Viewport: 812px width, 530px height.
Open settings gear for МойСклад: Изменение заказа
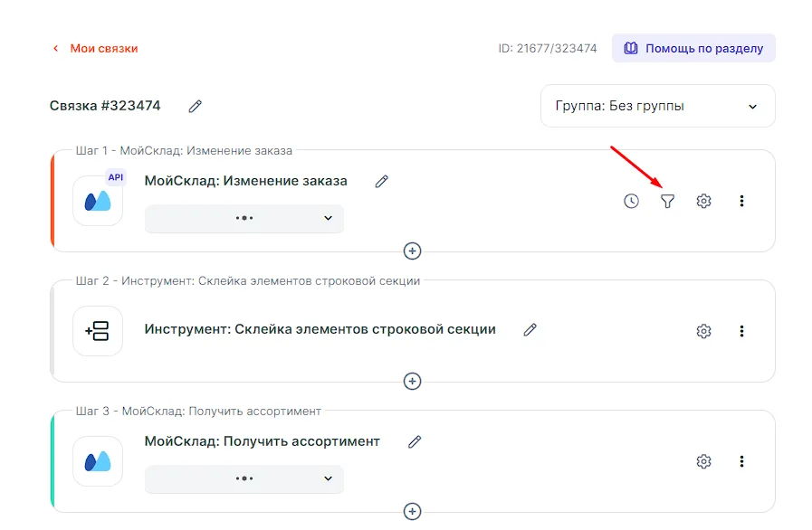[x=703, y=201]
